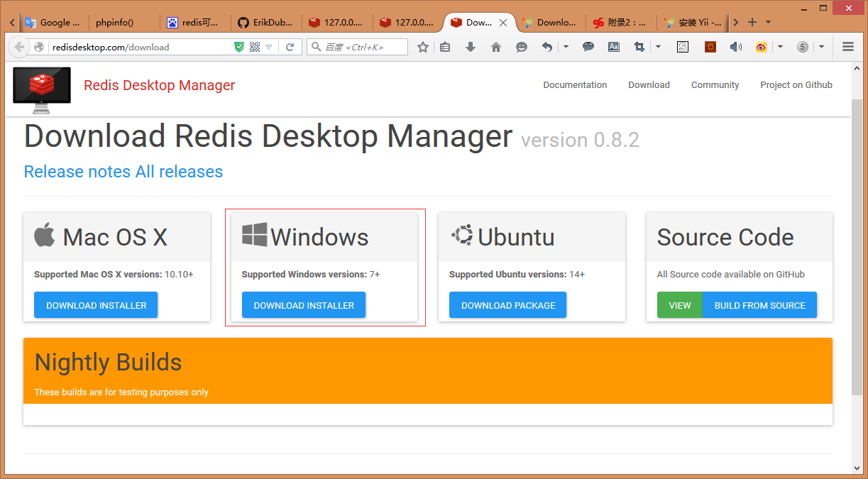Click the green shield security icon

[239, 47]
